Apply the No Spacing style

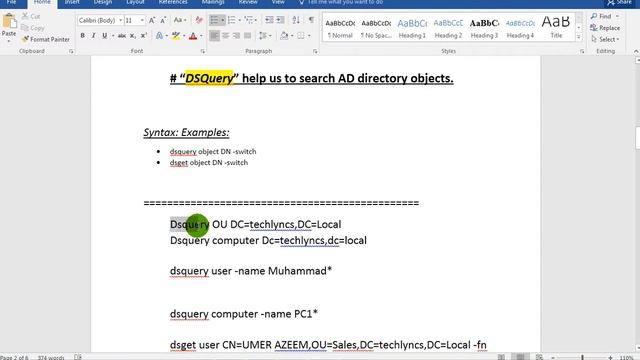376,27
